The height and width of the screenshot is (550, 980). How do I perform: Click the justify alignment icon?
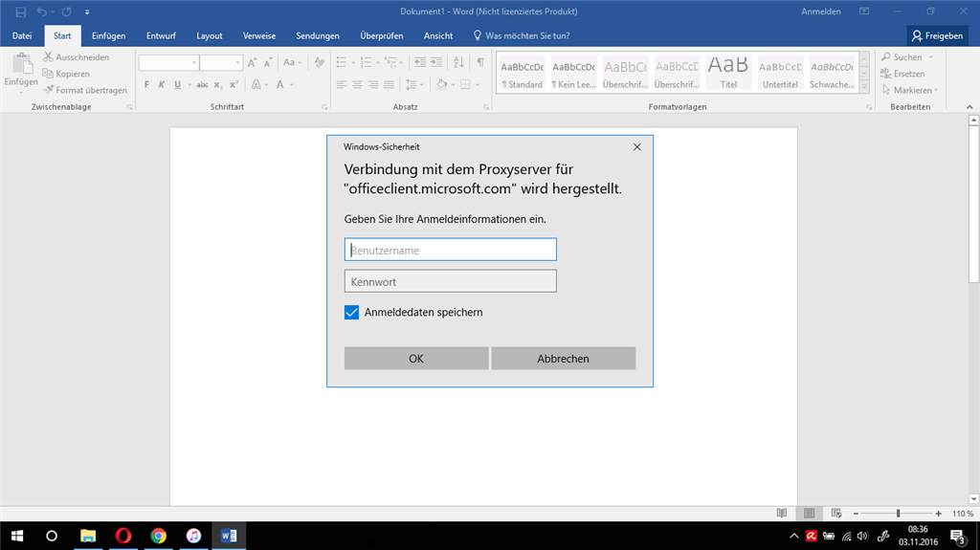pos(389,84)
